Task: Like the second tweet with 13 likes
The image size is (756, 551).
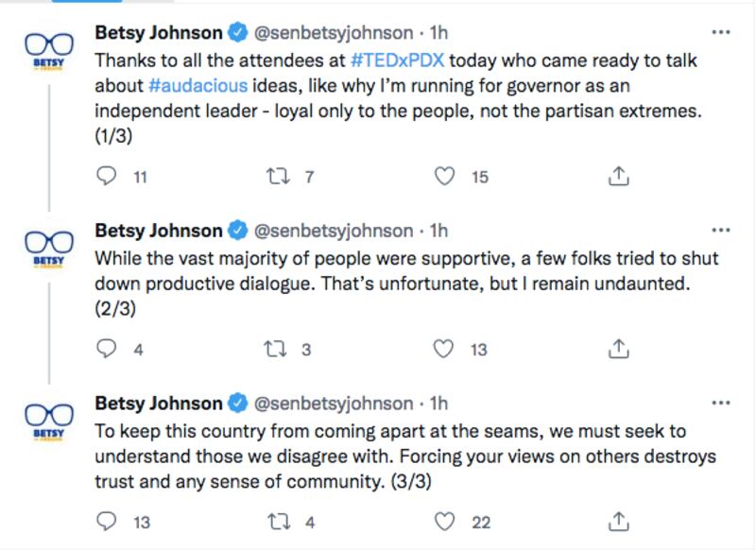Action: [443, 349]
